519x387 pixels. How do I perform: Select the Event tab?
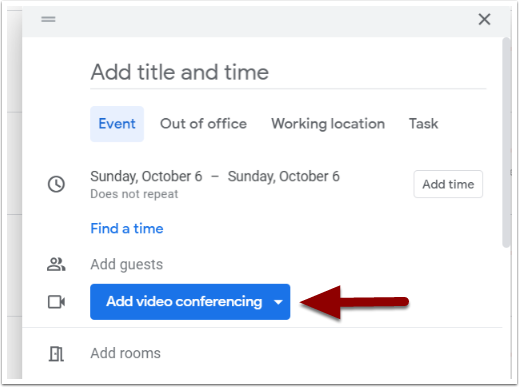117,124
